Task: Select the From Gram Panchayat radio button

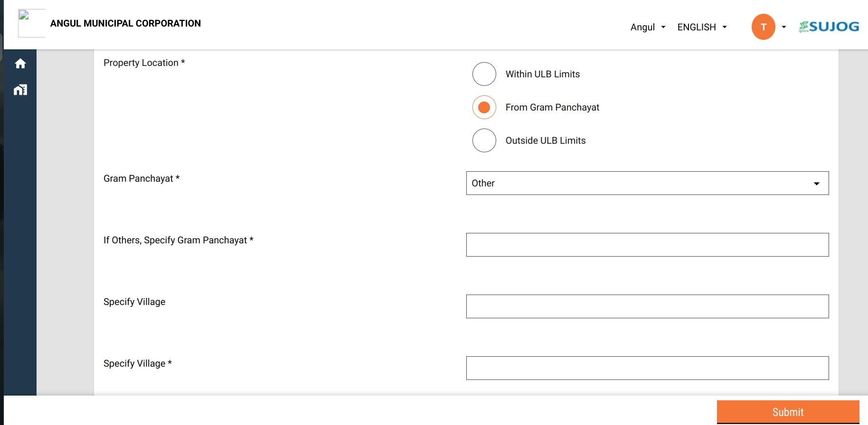Action: coord(484,107)
